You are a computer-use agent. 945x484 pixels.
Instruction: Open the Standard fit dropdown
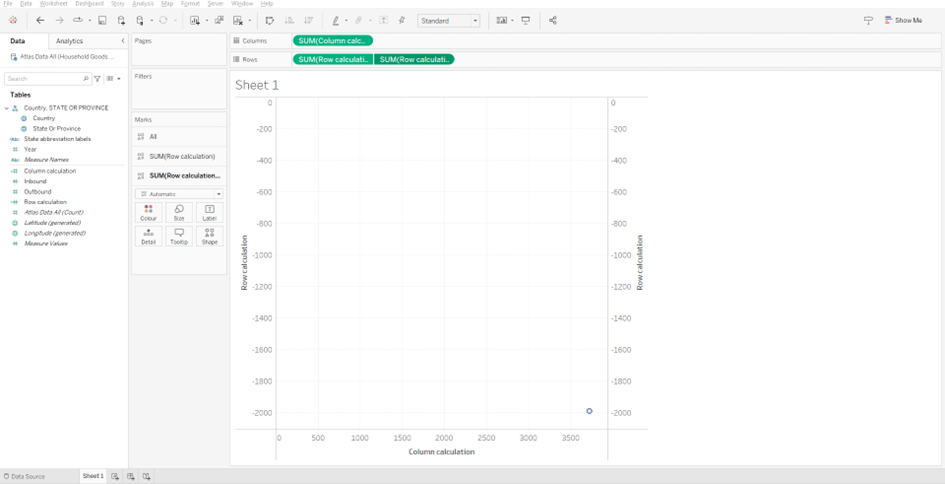pos(449,20)
